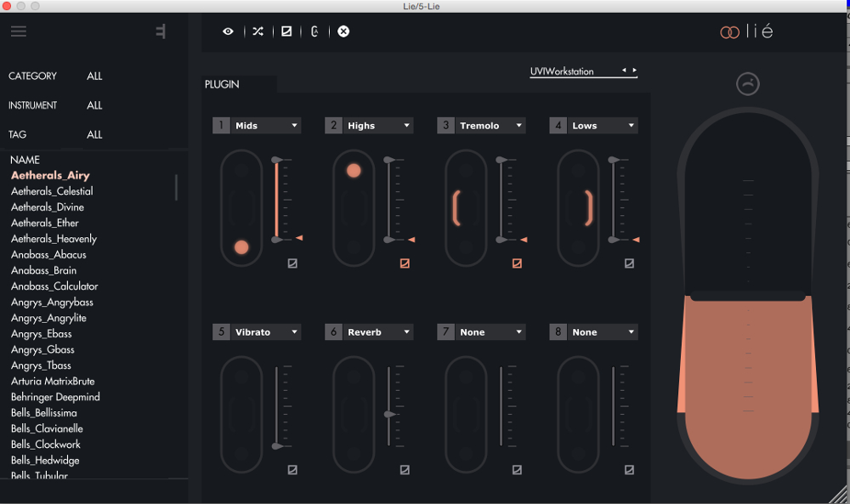
Task: Click the preset list scrollbar thumb
Action: pos(176,188)
